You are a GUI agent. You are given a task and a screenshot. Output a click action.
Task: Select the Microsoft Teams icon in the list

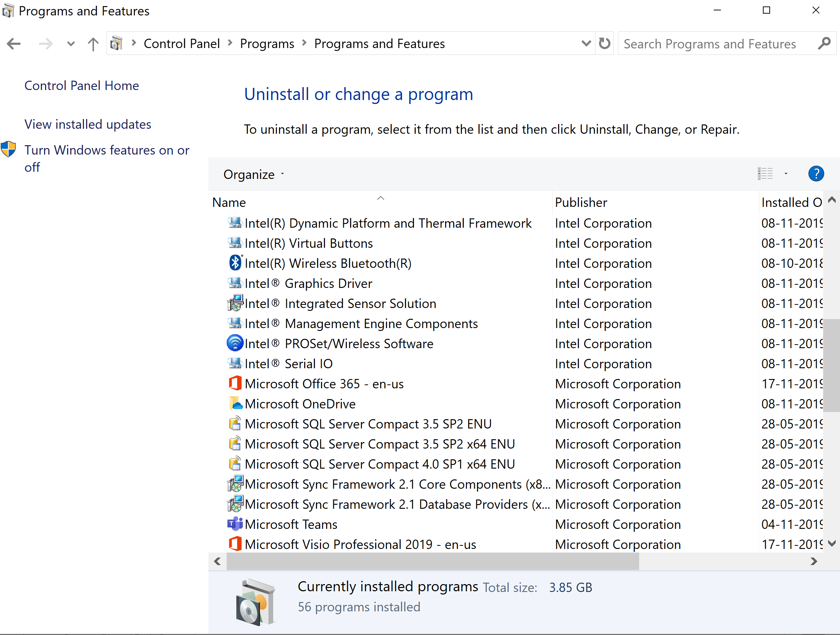click(x=235, y=524)
